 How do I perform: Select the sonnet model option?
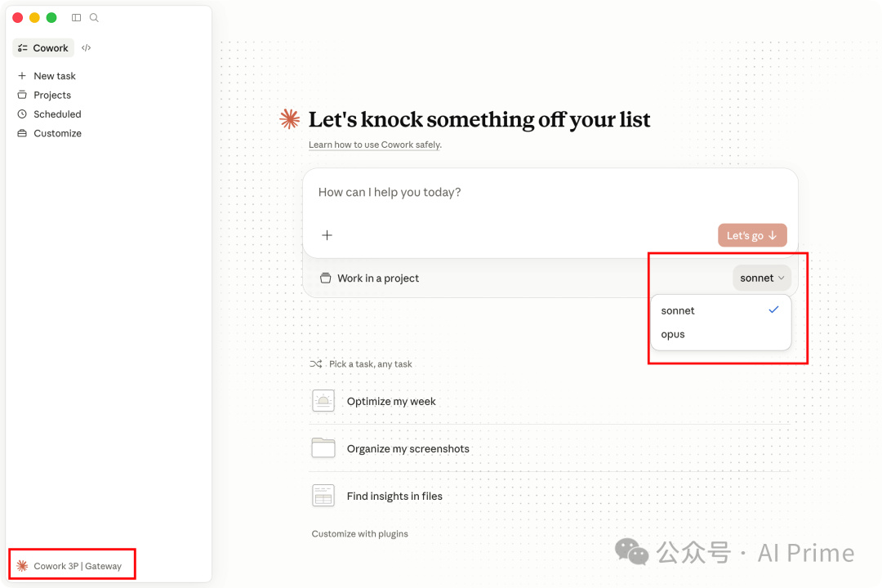click(x=679, y=310)
